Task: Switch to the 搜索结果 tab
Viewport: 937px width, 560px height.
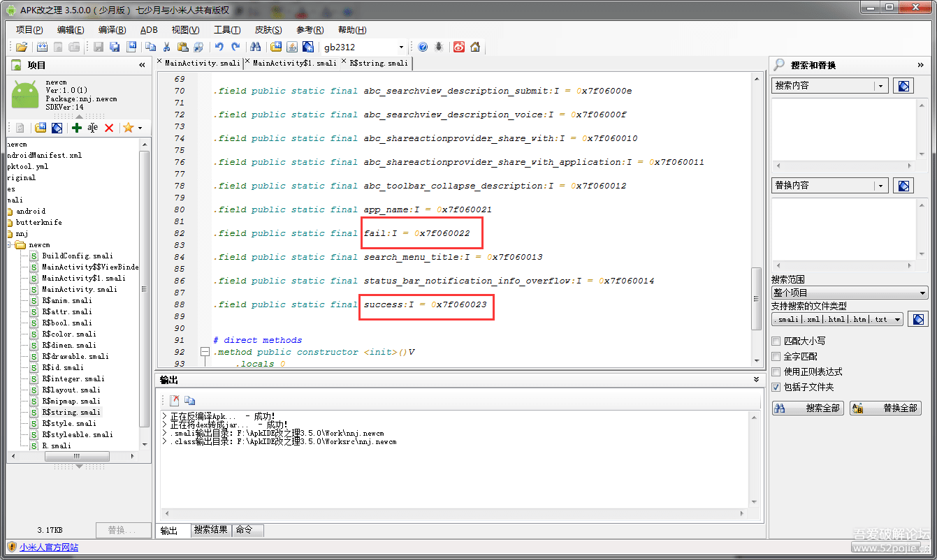Action: 211,530
